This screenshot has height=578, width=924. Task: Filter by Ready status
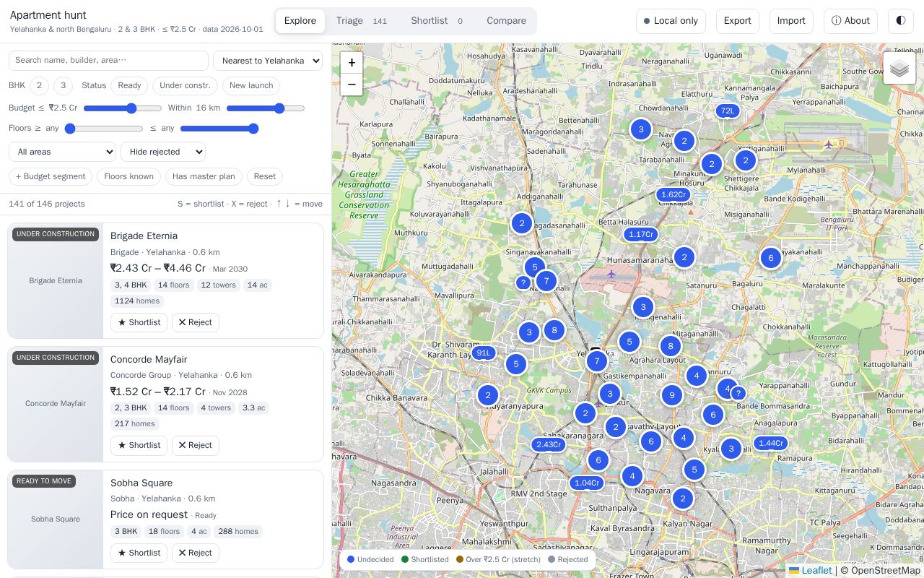point(129,85)
